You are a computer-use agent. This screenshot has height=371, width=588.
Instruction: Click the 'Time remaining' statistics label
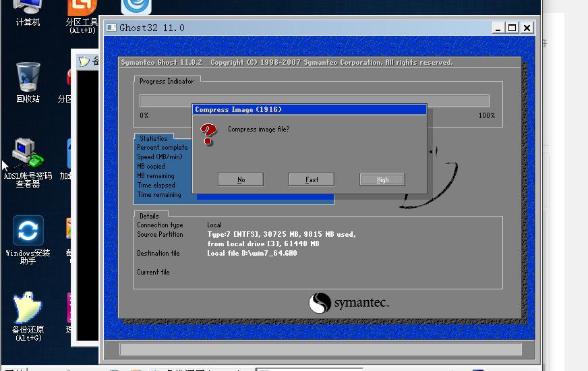(x=159, y=195)
